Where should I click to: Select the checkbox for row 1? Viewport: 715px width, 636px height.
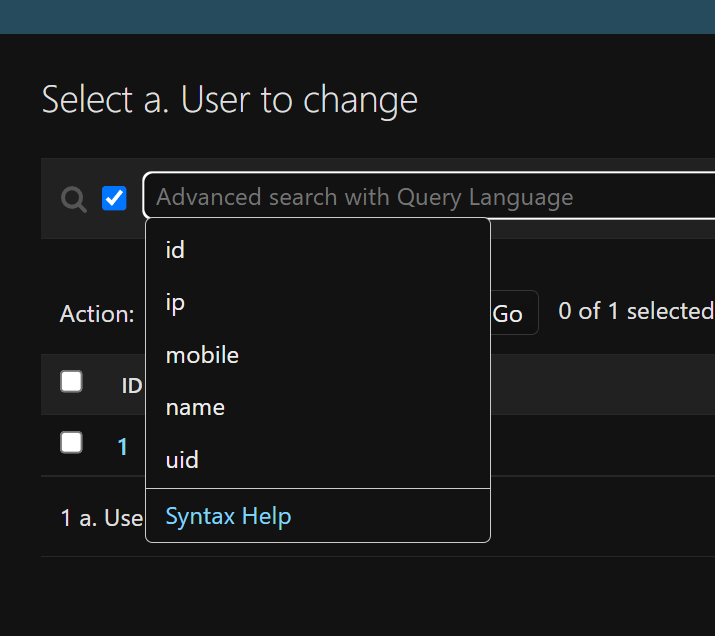(x=71, y=443)
